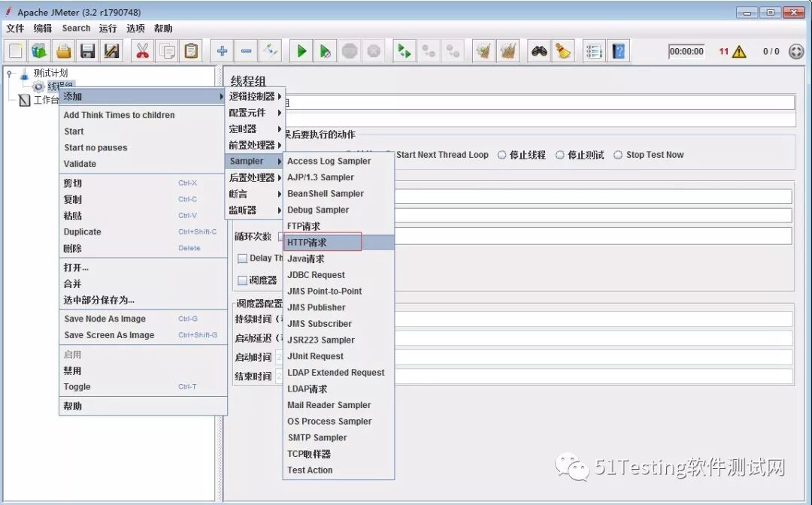Click the Remote stop all icon
This screenshot has height=505, width=812.
click(429, 50)
